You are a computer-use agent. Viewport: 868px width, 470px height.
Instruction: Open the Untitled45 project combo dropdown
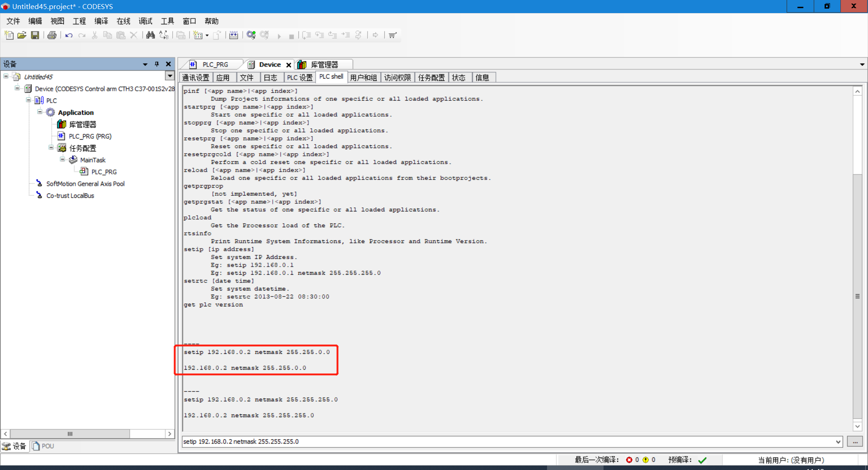tap(170, 76)
